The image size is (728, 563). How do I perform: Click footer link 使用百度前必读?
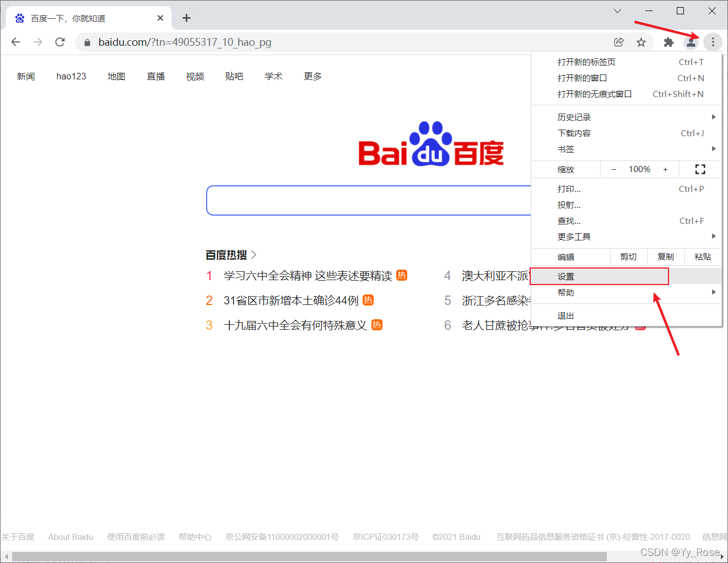136,537
